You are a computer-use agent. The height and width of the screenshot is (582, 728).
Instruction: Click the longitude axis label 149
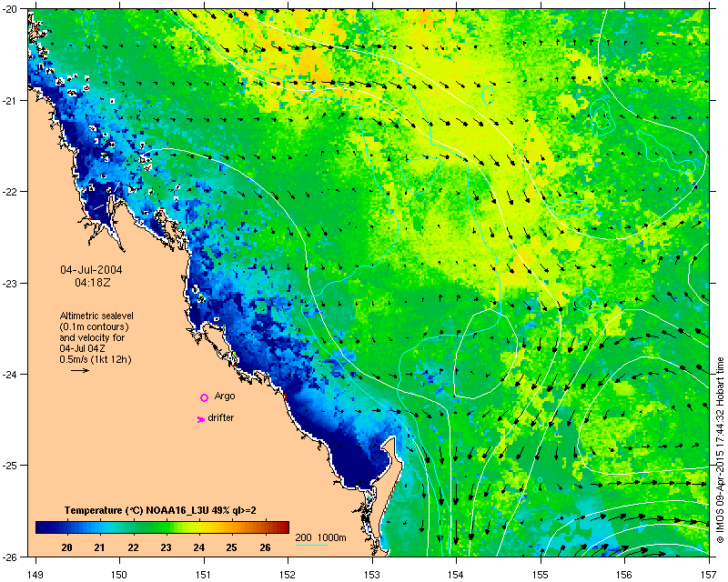pyautogui.click(x=35, y=575)
